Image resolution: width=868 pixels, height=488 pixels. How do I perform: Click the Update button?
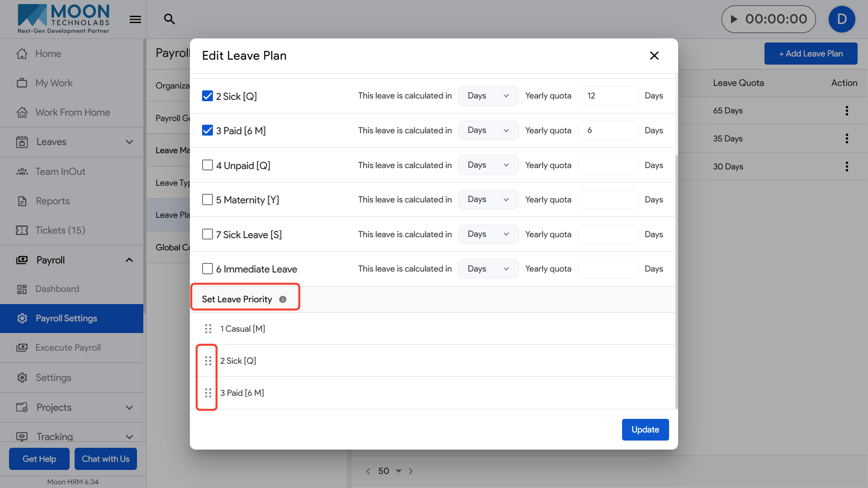point(645,430)
